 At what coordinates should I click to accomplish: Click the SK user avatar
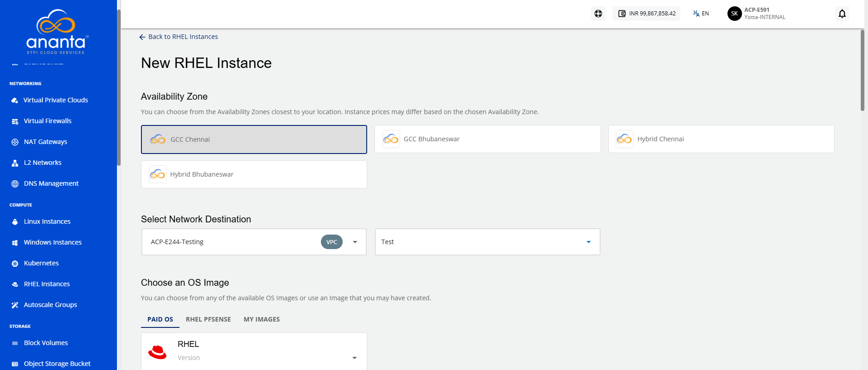[x=734, y=14]
